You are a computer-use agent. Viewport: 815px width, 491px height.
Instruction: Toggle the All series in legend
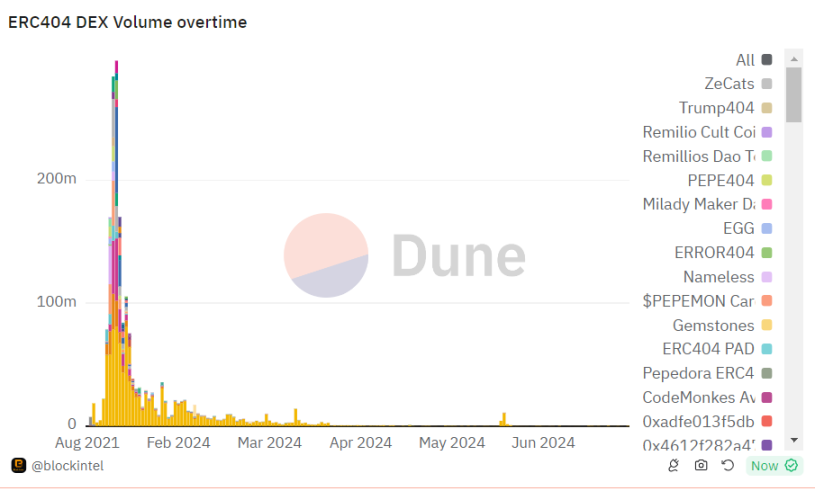[x=745, y=60]
